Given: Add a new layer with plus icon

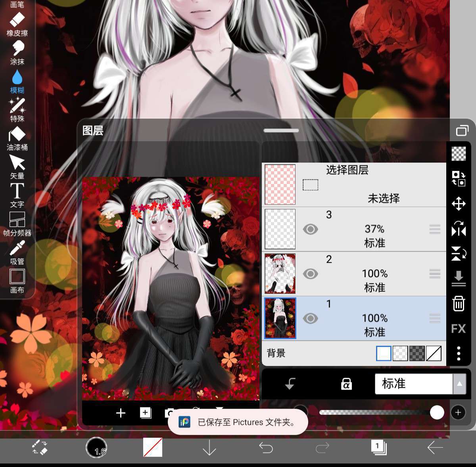Looking at the screenshot, I should (121, 413).
